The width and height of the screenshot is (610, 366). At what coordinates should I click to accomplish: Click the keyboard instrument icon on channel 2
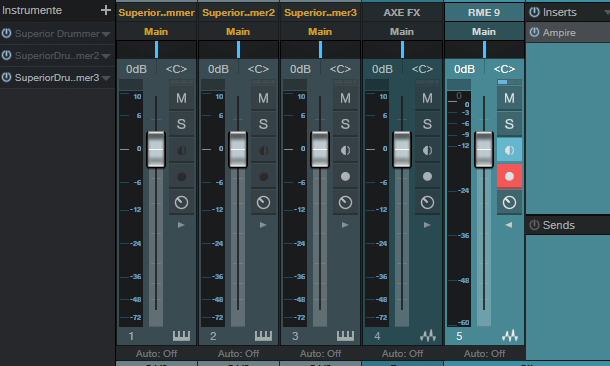point(263,336)
